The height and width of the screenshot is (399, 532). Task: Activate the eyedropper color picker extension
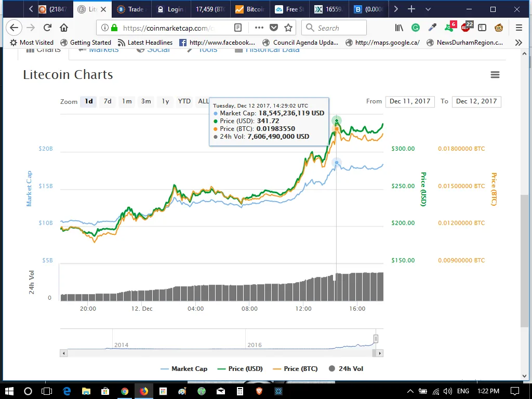coord(432,28)
